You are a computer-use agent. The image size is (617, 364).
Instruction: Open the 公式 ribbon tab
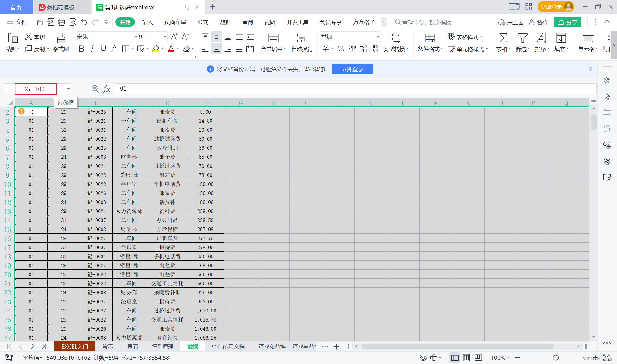pyautogui.click(x=203, y=22)
